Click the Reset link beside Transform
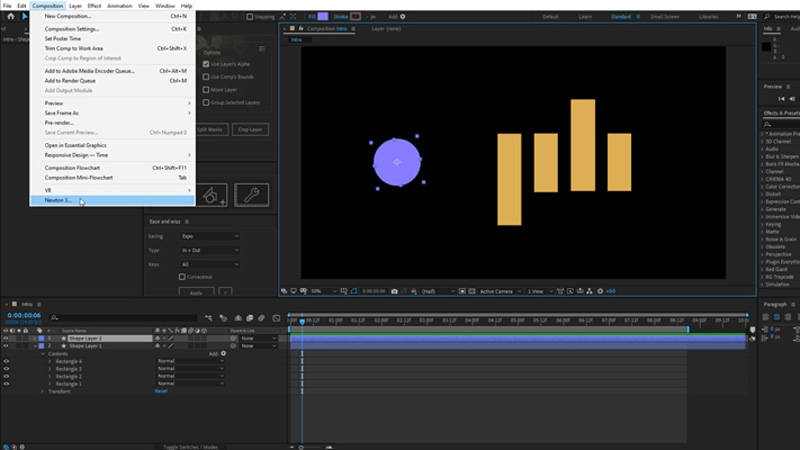 (x=160, y=391)
